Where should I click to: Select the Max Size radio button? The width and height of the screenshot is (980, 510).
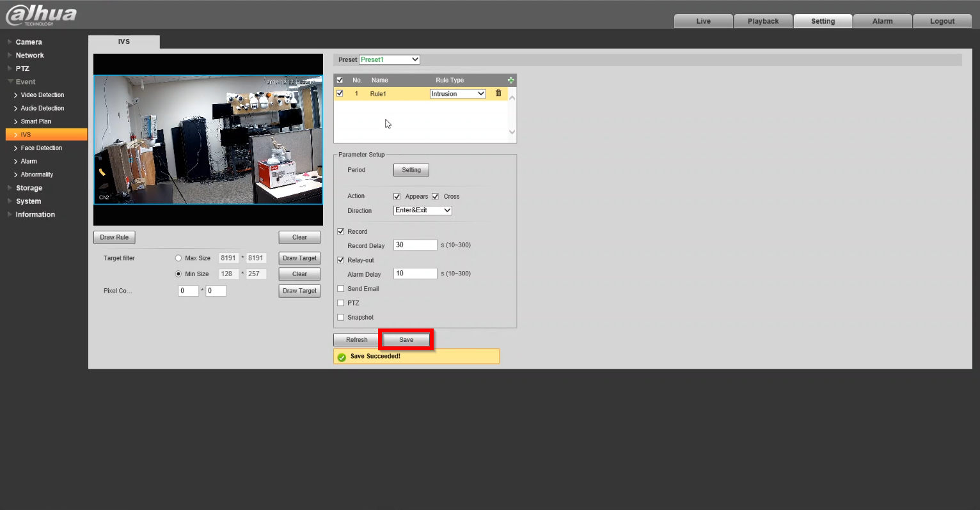pos(178,258)
